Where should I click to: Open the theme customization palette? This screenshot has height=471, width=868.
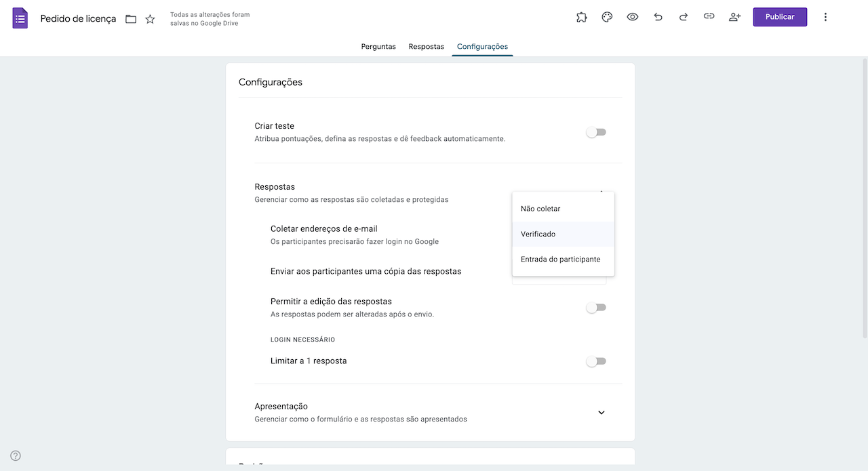point(607,17)
